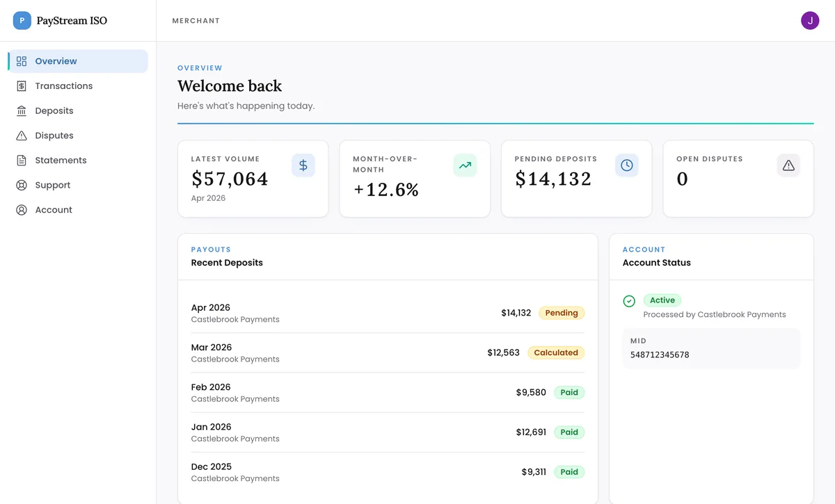835x504 pixels.
Task: Click the $9,580 deposit amount
Action: point(531,392)
